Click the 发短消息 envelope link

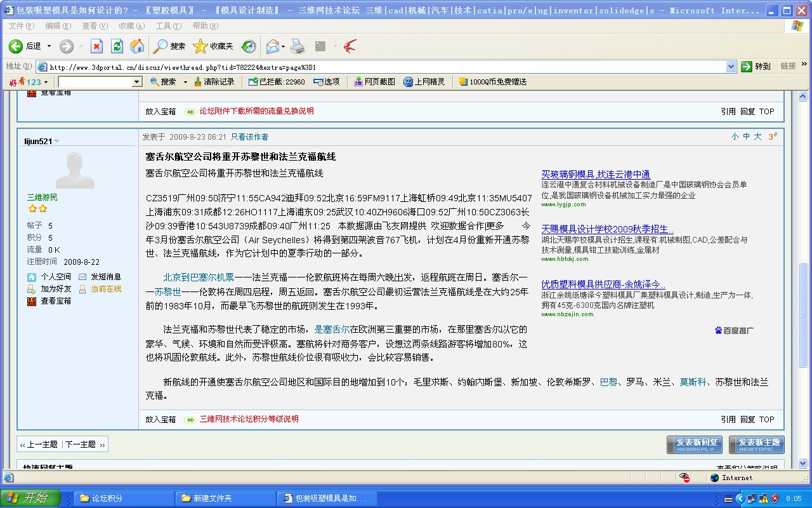pyautogui.click(x=100, y=277)
